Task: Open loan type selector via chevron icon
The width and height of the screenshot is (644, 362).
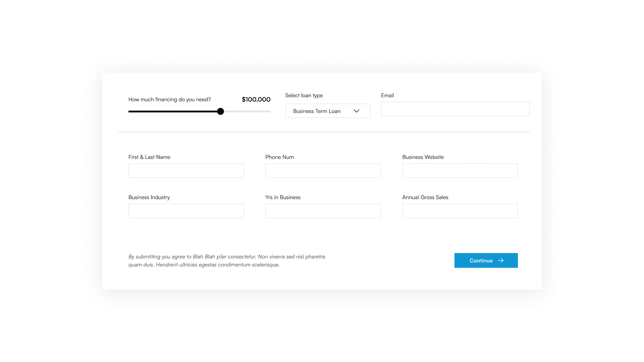Action: tap(357, 111)
